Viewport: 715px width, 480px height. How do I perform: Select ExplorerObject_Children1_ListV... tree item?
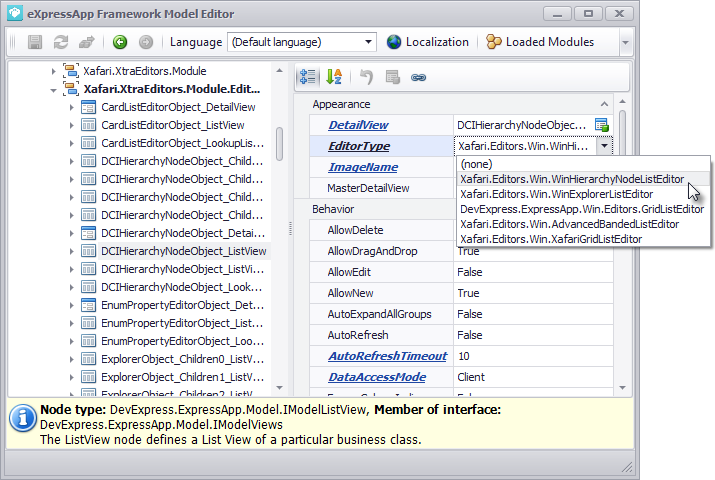click(182, 377)
